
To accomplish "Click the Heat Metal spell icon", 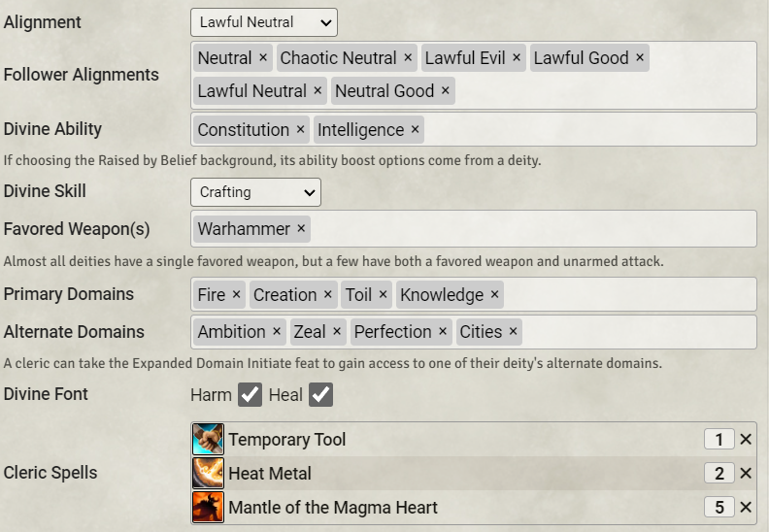I will tap(208, 474).
